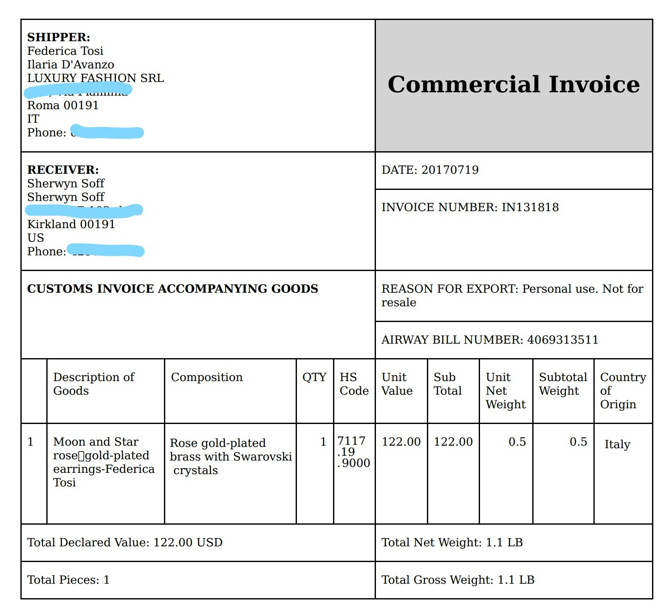672x616 pixels.
Task: Click the DATE: 20170719 field
Action: [x=430, y=170]
